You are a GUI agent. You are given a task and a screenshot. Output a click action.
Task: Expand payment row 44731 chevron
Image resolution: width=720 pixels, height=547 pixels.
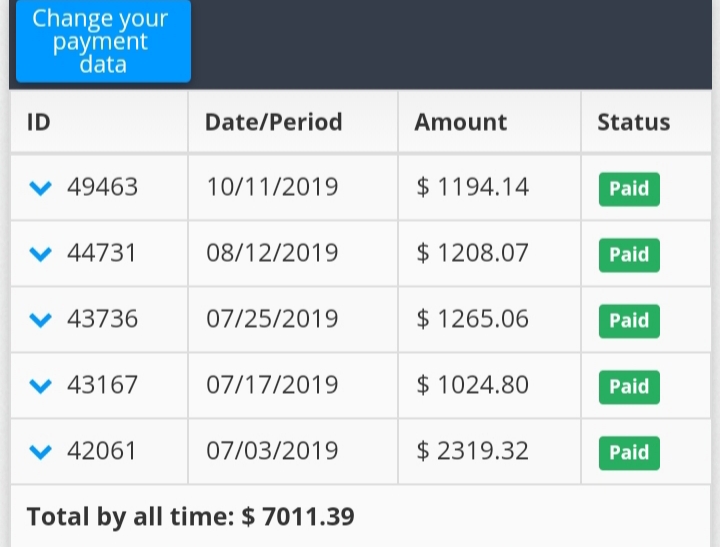[40, 254]
